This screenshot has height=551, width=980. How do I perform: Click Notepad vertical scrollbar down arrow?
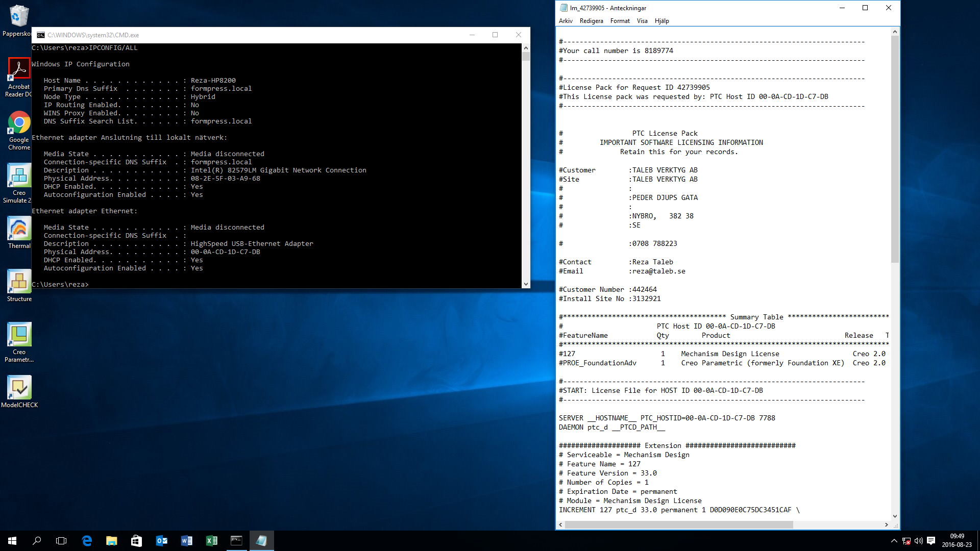895,516
